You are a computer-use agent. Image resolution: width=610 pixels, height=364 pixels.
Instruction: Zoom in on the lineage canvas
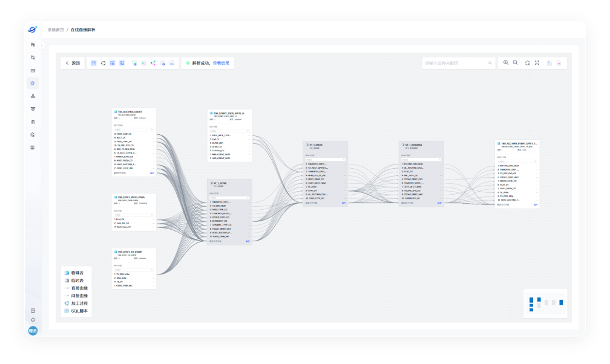[506, 63]
